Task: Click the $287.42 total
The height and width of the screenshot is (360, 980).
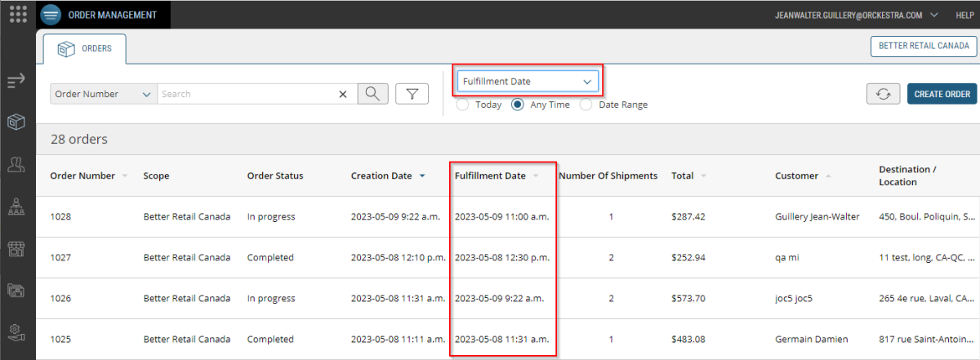Action: tap(688, 216)
